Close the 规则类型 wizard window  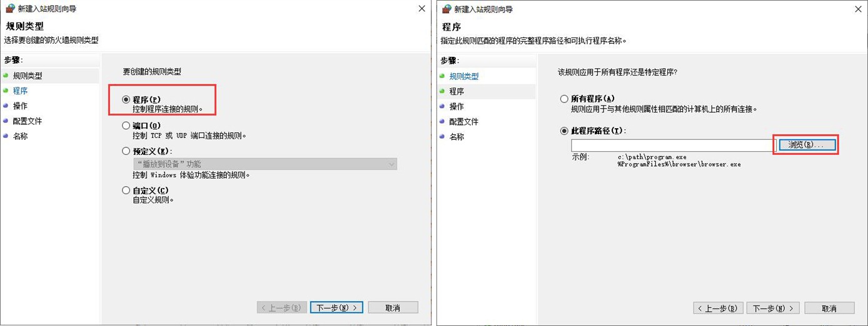pos(421,9)
